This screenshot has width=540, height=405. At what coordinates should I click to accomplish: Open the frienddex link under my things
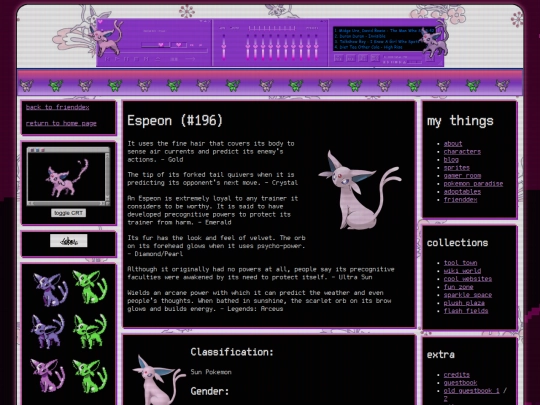(460, 199)
